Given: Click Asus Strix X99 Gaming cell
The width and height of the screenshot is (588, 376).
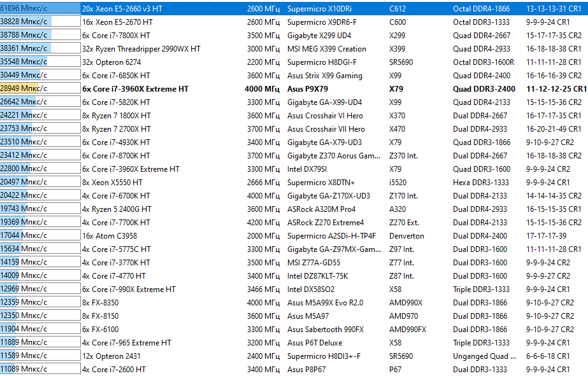Looking at the screenshot, I should (x=325, y=76).
